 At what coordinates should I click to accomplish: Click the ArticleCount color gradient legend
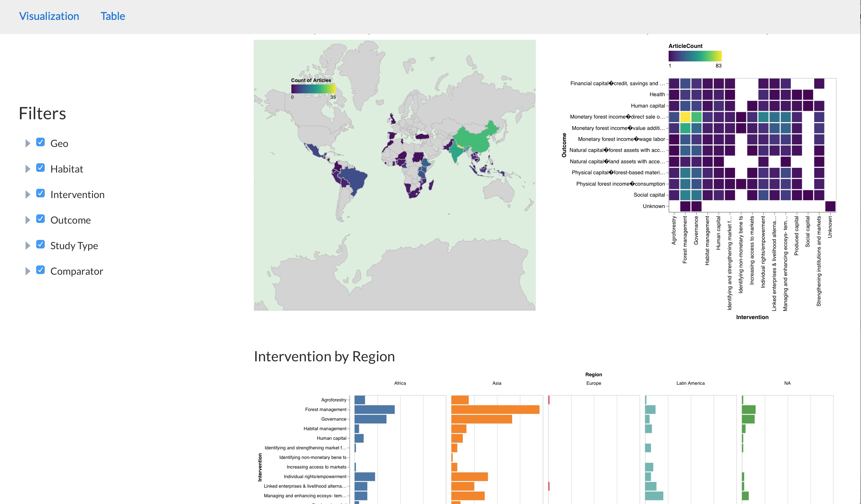pyautogui.click(x=695, y=56)
